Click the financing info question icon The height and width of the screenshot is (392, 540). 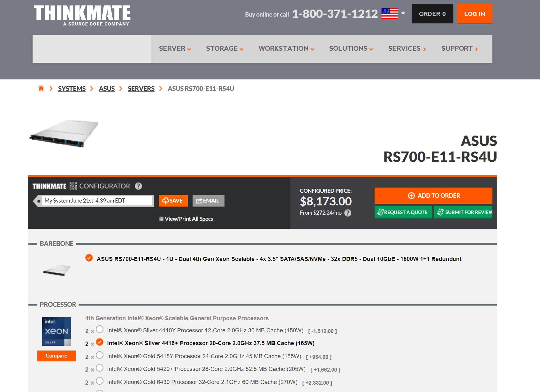click(348, 213)
